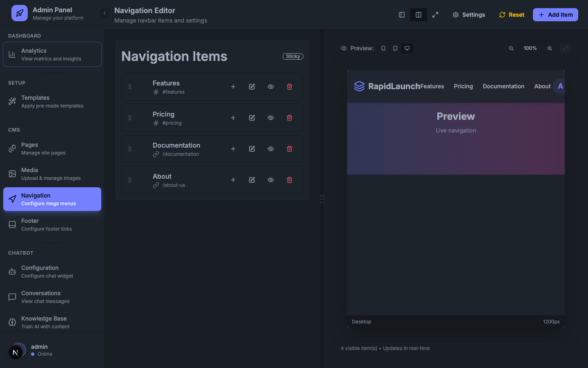Image resolution: width=588 pixels, height=368 pixels.
Task: Edit the Documentation item
Action: pos(252,149)
